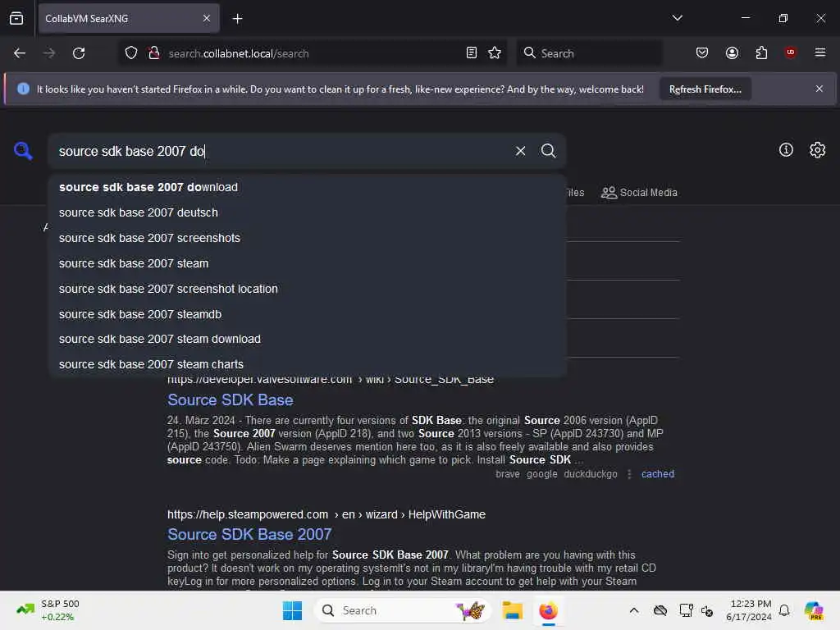This screenshot has width=840, height=630.
Task: Open list all tabs dropdown
Action: [677, 18]
